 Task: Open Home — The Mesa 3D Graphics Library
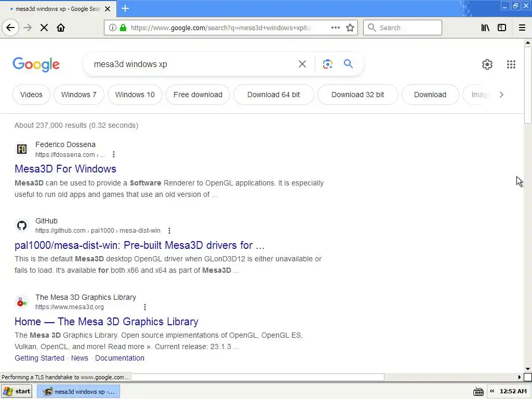click(x=107, y=321)
